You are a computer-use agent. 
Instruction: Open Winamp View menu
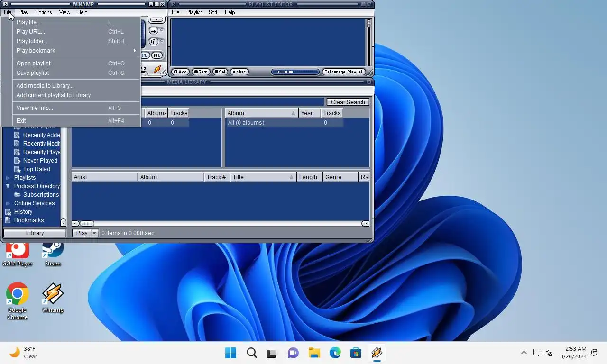point(64,12)
